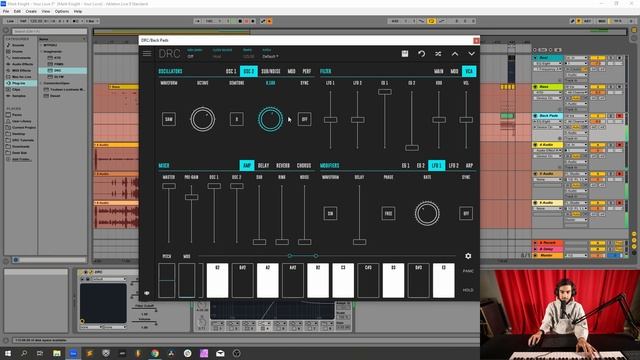Screen dimensions: 640x360
Task: Arm the Back Pads track in Ableton
Action: pos(619,116)
